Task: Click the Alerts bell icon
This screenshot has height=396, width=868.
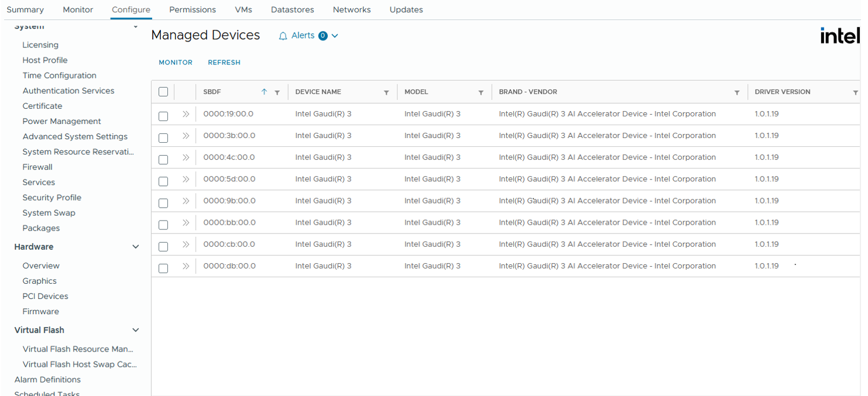Action: (x=283, y=36)
